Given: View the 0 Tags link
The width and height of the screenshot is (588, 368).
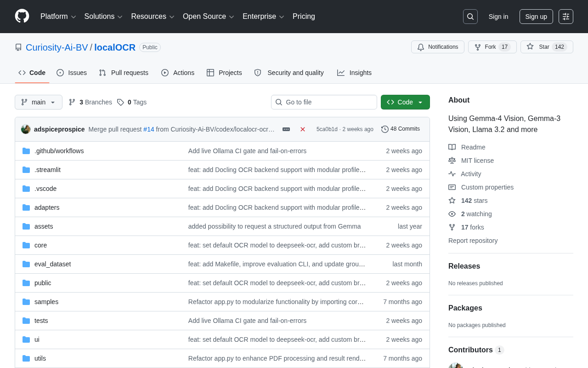Looking at the screenshot, I should tap(132, 102).
